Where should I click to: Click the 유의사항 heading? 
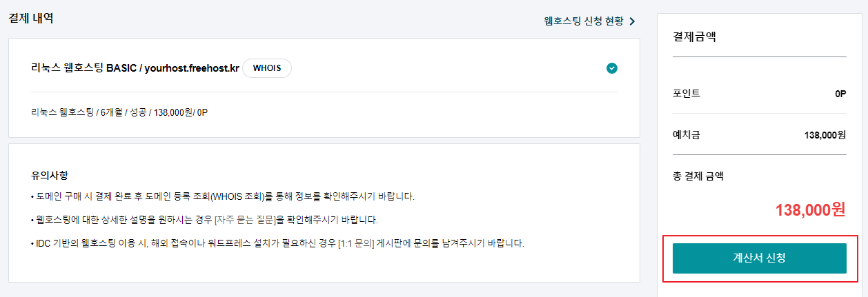50,176
